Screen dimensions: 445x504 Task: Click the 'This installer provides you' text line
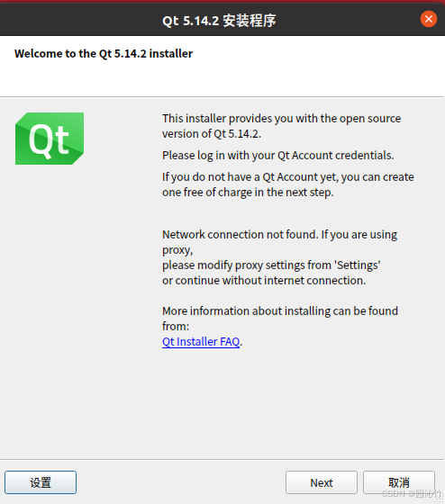pyautogui.click(x=282, y=119)
